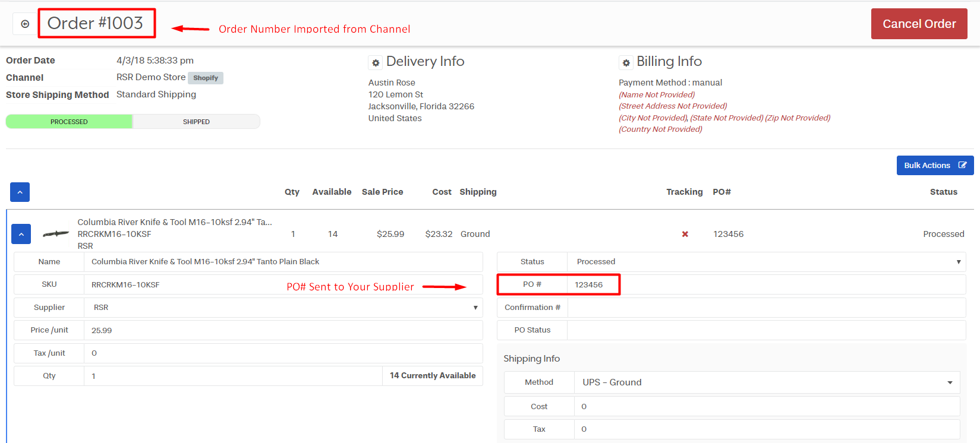This screenshot has height=443, width=980.
Task: Click the red X tracking icon
Action: [x=685, y=234]
